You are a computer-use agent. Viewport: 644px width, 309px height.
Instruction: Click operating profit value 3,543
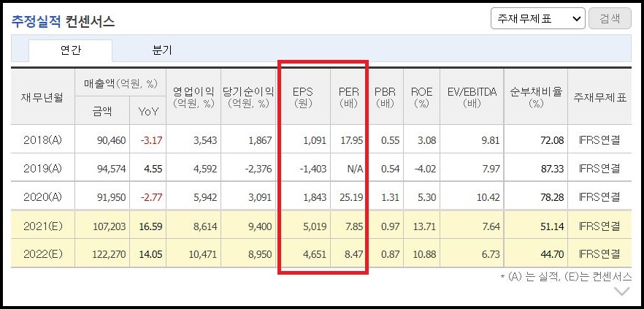click(x=205, y=140)
